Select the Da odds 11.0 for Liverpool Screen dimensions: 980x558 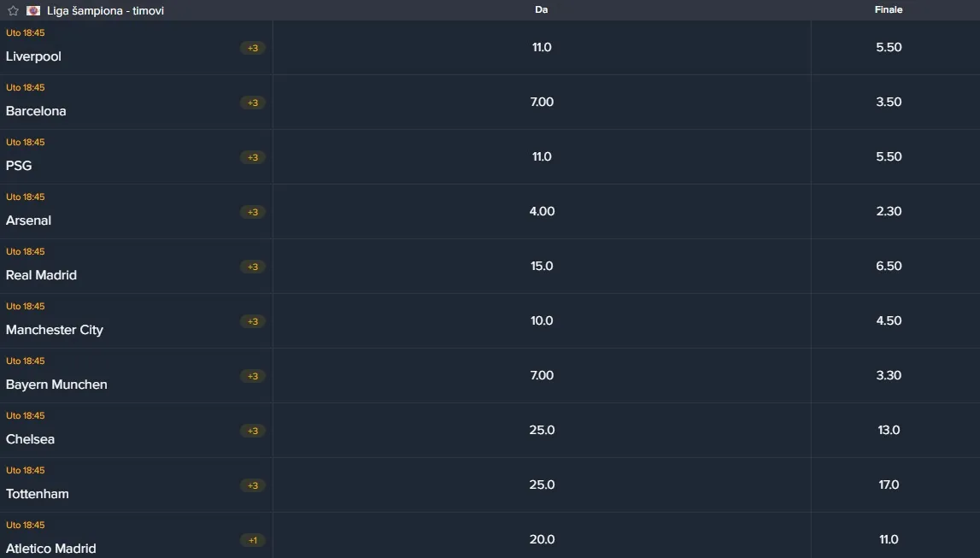542,48
